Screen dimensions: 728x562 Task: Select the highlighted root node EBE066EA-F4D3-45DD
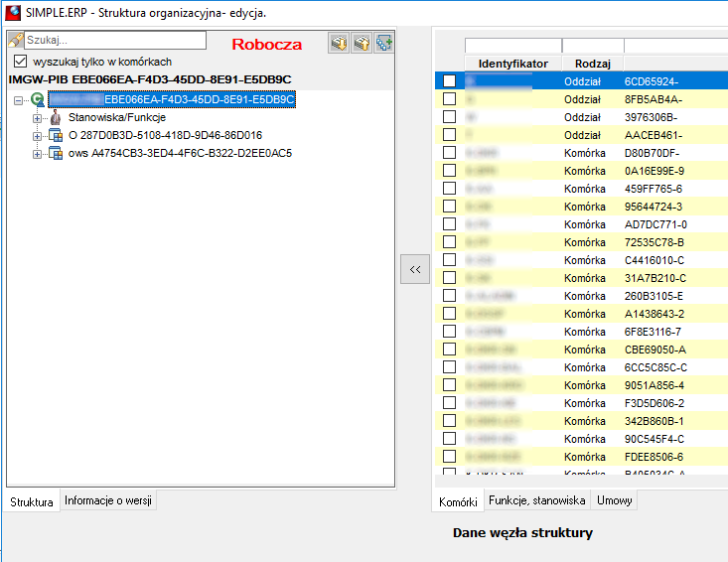click(172, 99)
